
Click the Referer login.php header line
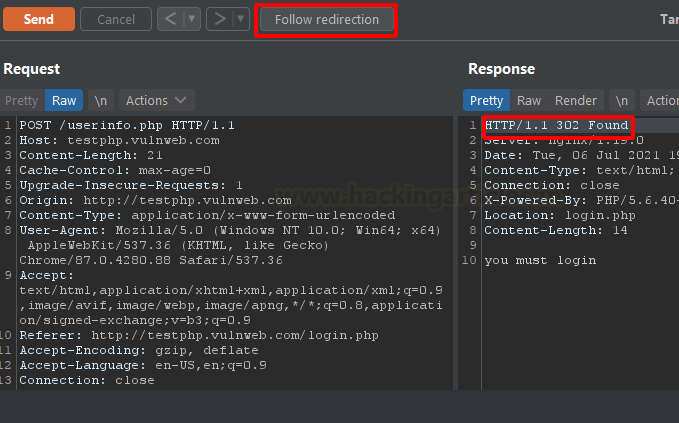tap(199, 335)
